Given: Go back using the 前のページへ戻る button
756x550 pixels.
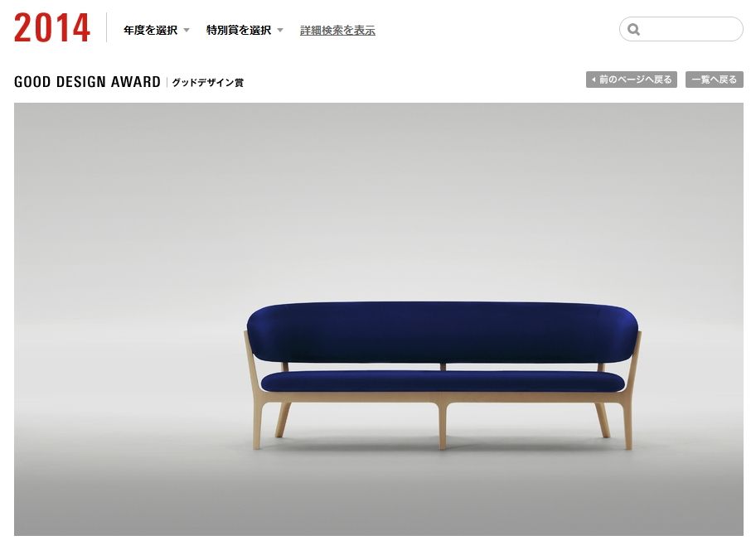Looking at the screenshot, I should click(631, 80).
